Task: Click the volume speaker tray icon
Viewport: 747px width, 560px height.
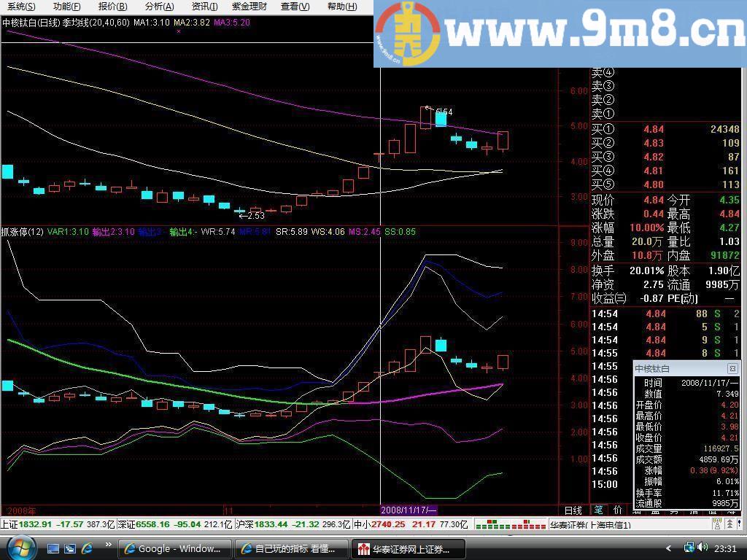Action: click(703, 548)
